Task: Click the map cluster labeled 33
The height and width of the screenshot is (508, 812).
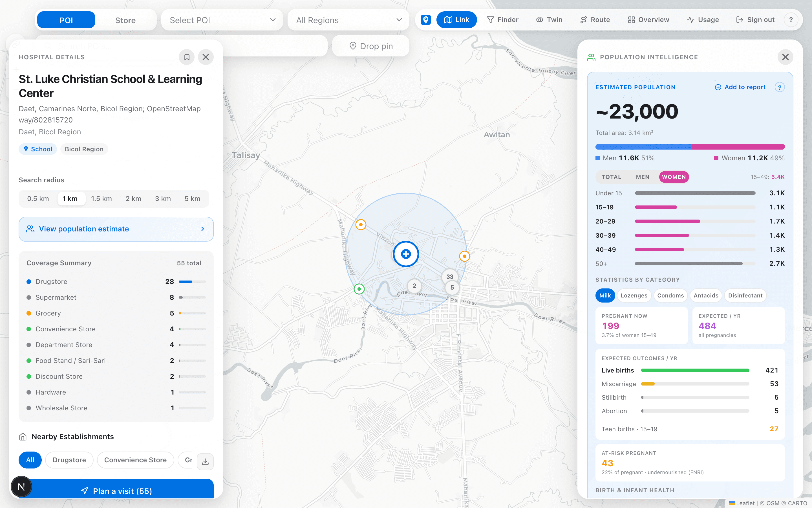Action: click(450, 277)
